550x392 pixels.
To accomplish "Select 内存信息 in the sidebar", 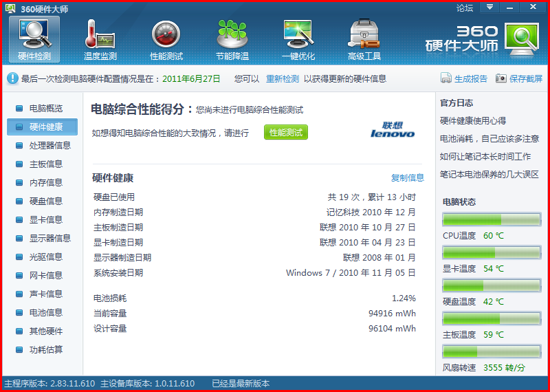I will tap(42, 183).
